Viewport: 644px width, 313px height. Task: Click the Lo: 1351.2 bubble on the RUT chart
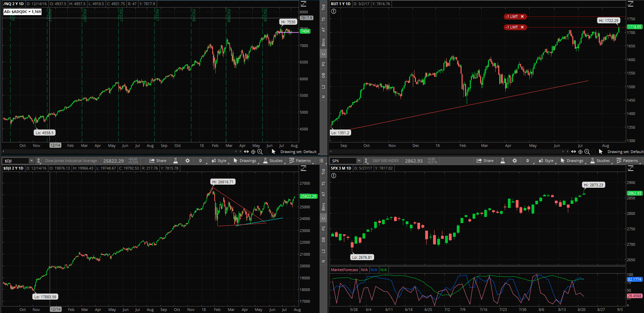pyautogui.click(x=340, y=133)
